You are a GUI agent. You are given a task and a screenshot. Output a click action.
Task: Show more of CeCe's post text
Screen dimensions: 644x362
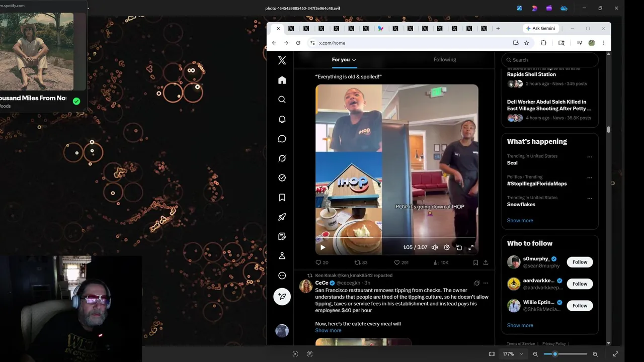[x=328, y=330]
